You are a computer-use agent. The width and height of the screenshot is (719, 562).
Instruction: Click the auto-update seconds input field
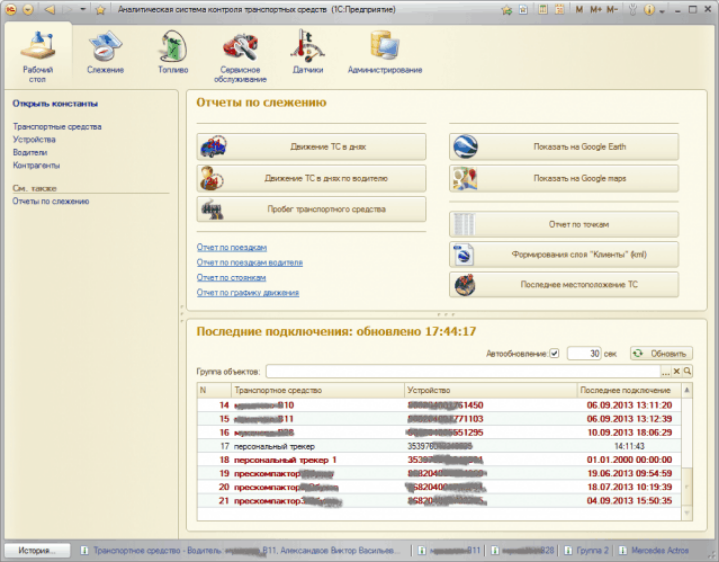584,353
